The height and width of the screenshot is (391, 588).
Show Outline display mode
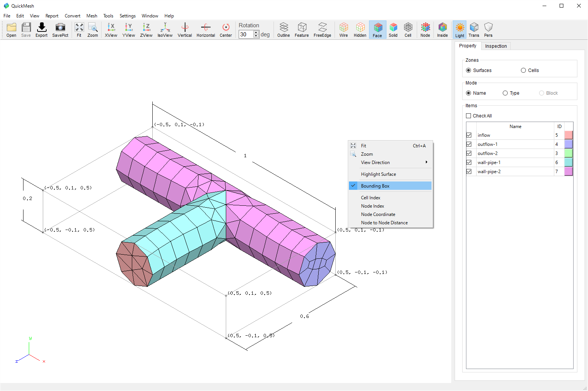(x=283, y=30)
